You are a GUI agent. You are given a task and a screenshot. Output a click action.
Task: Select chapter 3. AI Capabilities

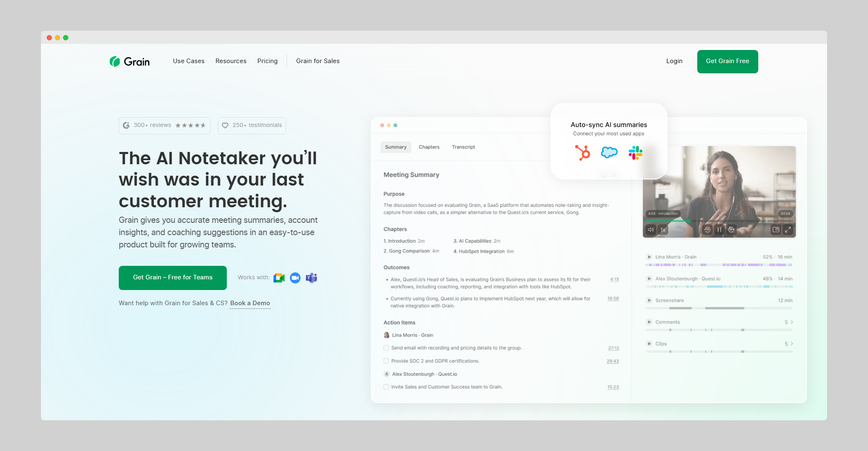click(477, 241)
